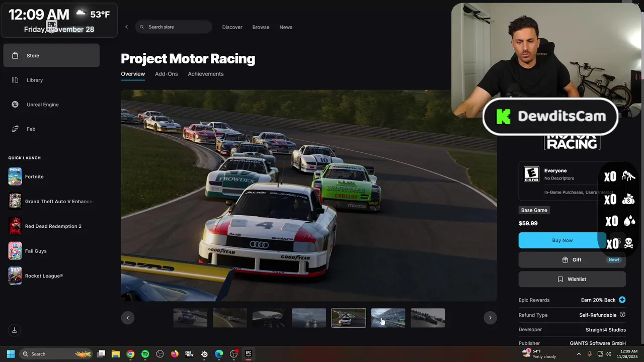Click the Epic Rewards plus icon
The image size is (644, 362).
(622, 300)
